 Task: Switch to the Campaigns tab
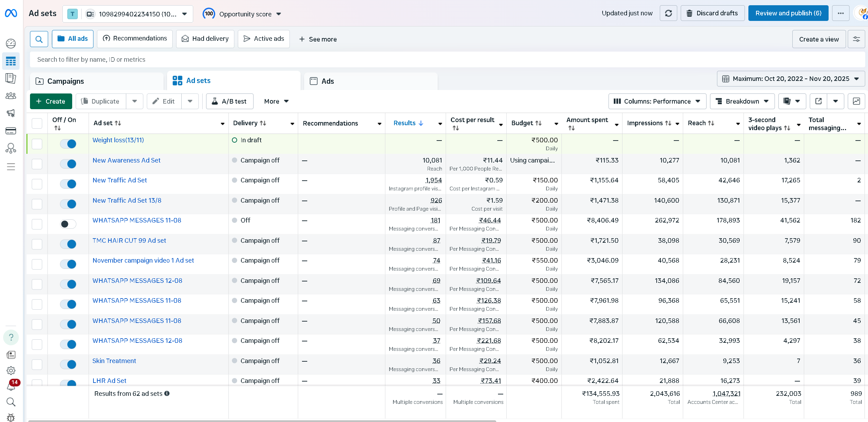coord(65,81)
